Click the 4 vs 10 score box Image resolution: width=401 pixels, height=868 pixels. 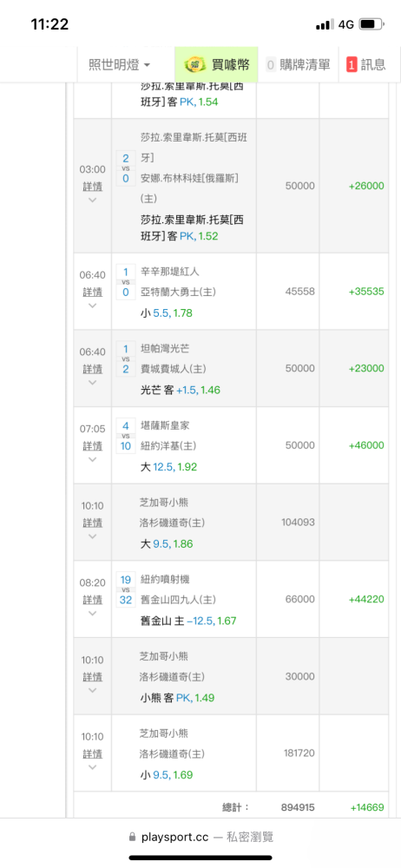tap(126, 436)
